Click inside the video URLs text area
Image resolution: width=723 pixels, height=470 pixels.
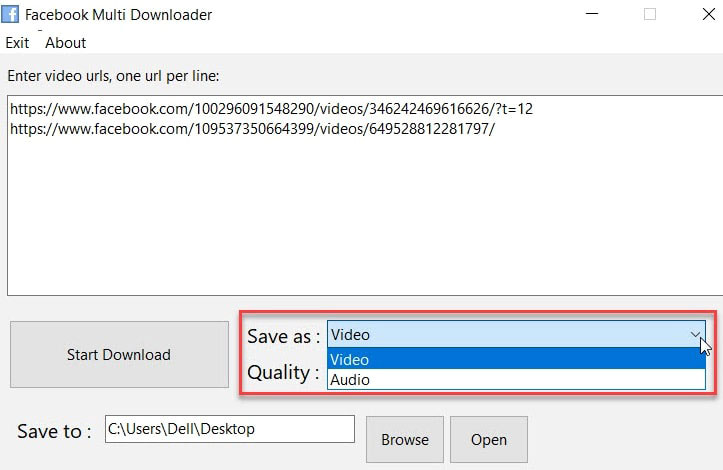point(365,196)
